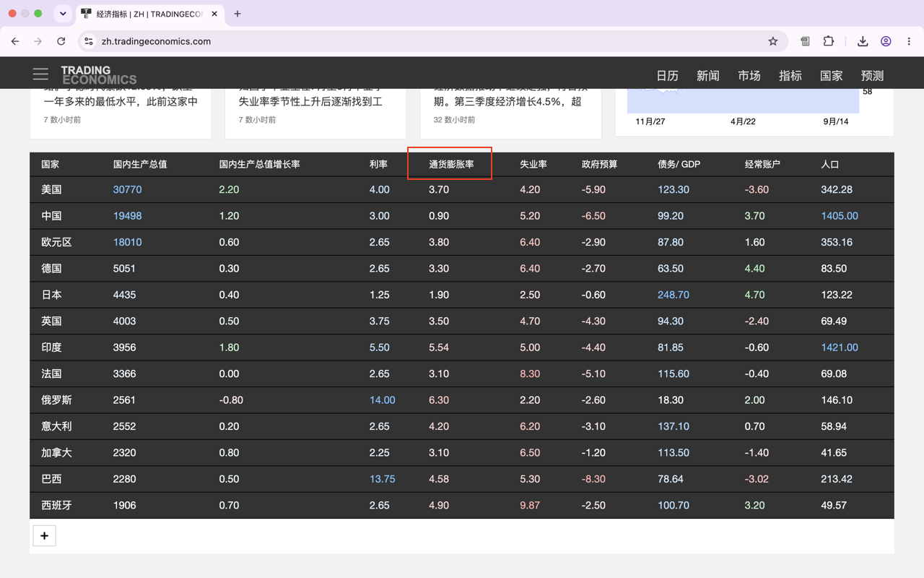This screenshot has height=578, width=924.
Task: Open the Extensions puzzle icon
Action: pyautogui.click(x=829, y=42)
